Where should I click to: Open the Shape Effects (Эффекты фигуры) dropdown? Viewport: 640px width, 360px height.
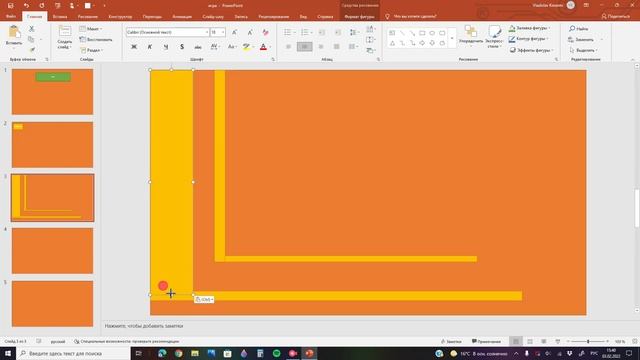[x=531, y=50]
